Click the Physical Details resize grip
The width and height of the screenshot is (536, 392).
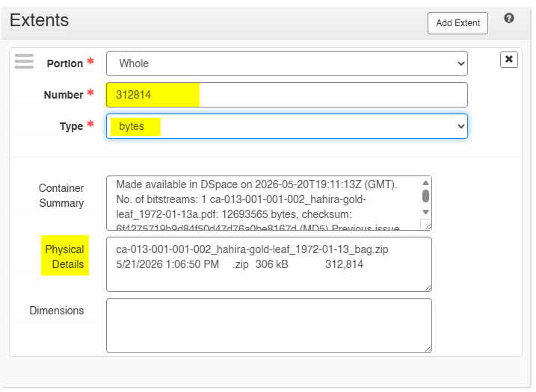[x=428, y=288]
